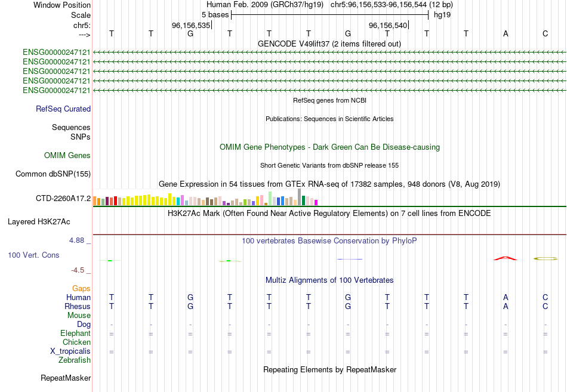Viewport: 567px width, 392px height.
Task: Open the GTEx Gene Expression in 54 tissues title
Action: click(x=329, y=184)
